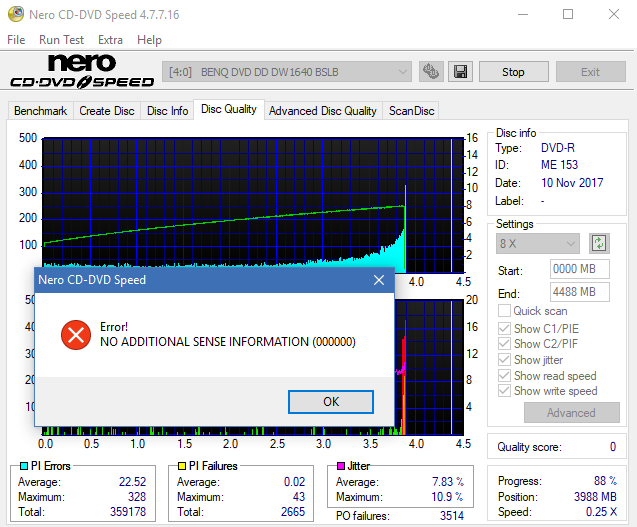Click the disc type value DVD-R

(x=558, y=147)
